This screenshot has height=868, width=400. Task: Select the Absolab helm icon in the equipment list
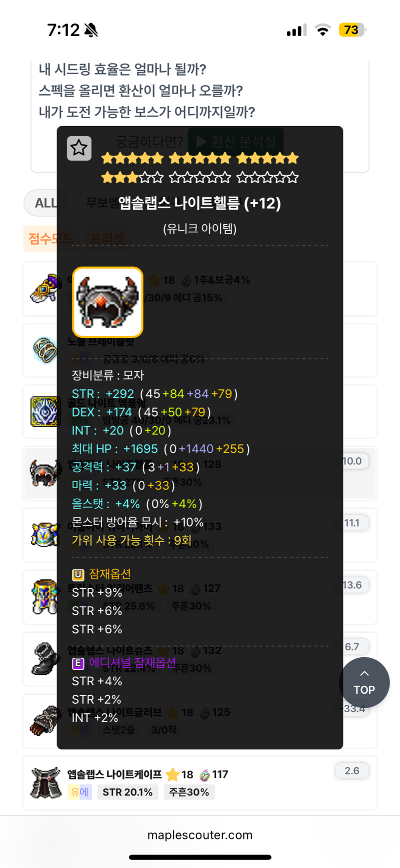point(45,473)
